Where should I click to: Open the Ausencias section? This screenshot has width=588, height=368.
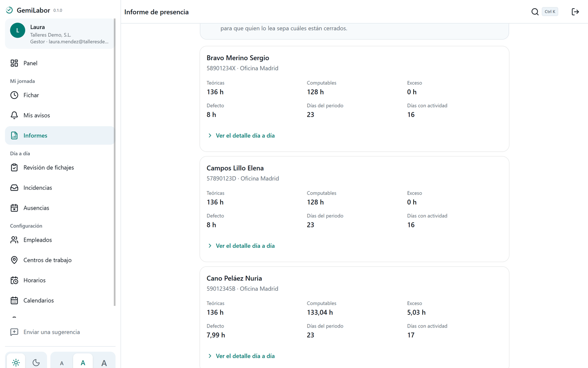[x=60, y=208]
